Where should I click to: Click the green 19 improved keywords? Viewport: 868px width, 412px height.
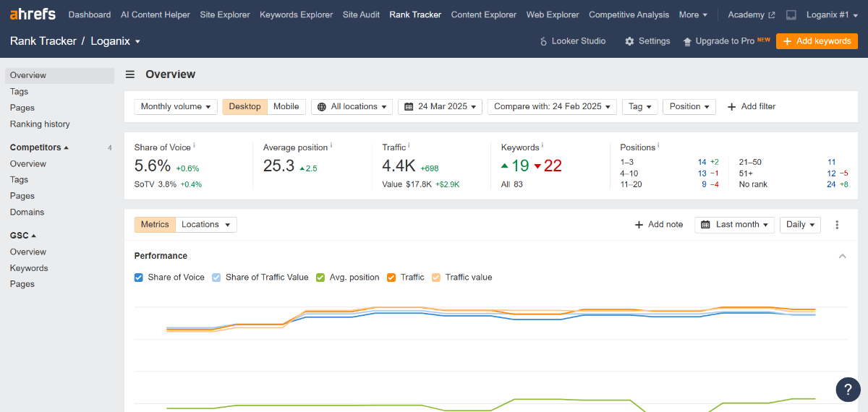tap(516, 166)
